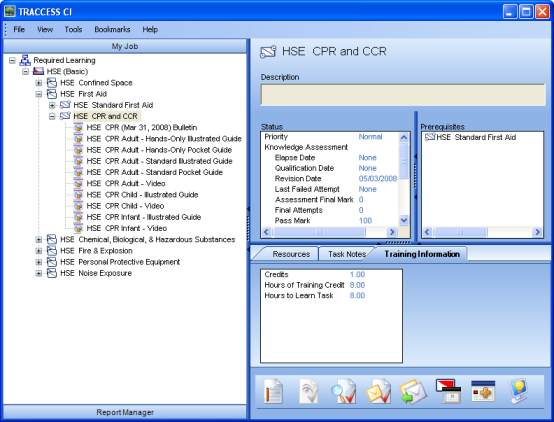This screenshot has height=422, width=554.
Task: Click the CPR Adult - Video resource icon
Action: (78, 183)
